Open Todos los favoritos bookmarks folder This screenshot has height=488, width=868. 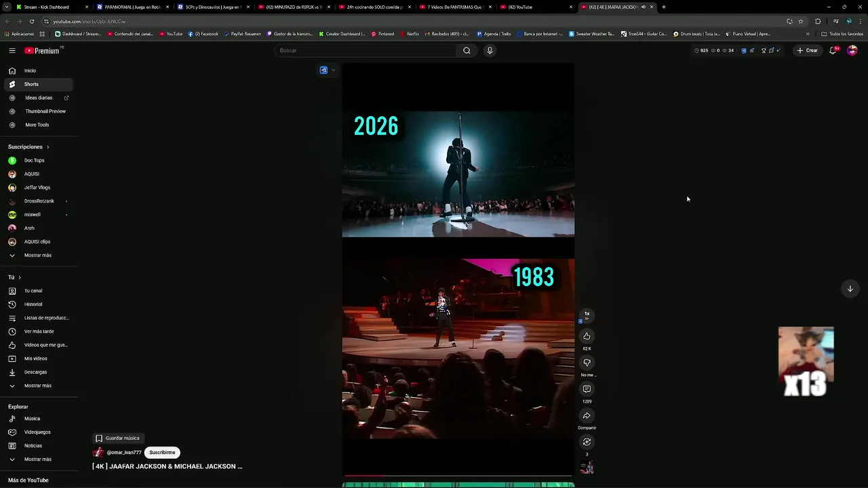click(x=842, y=34)
